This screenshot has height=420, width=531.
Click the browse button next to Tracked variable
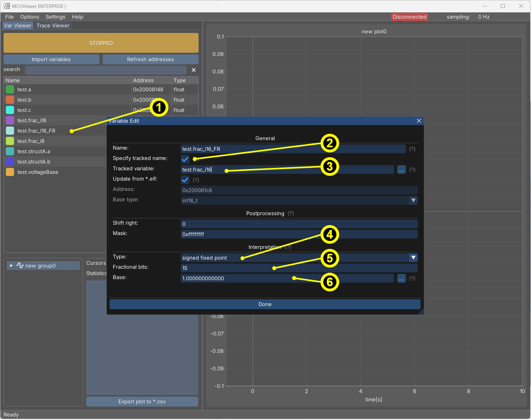[402, 170]
